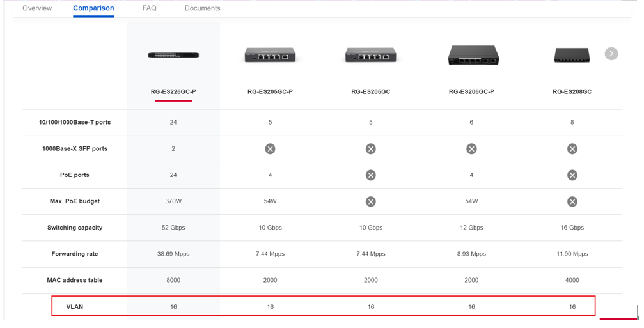Click the RG-ES208GC switch image
This screenshot has width=644, height=328.
(x=572, y=55)
